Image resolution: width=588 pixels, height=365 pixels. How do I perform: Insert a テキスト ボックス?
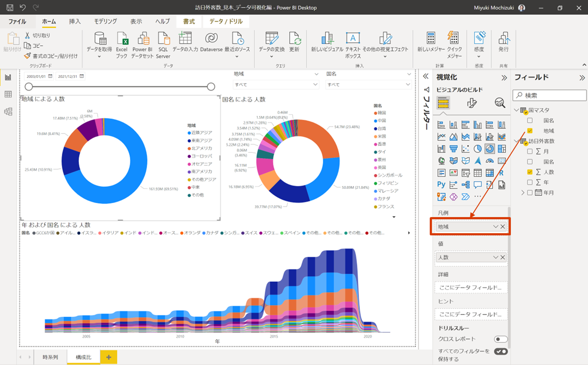point(353,45)
